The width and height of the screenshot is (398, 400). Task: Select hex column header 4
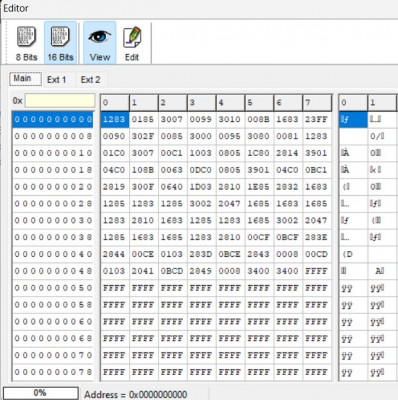coord(231,103)
